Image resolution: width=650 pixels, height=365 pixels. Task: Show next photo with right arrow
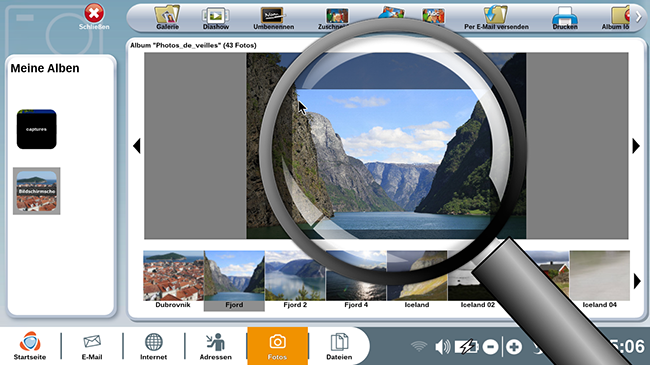tap(636, 146)
